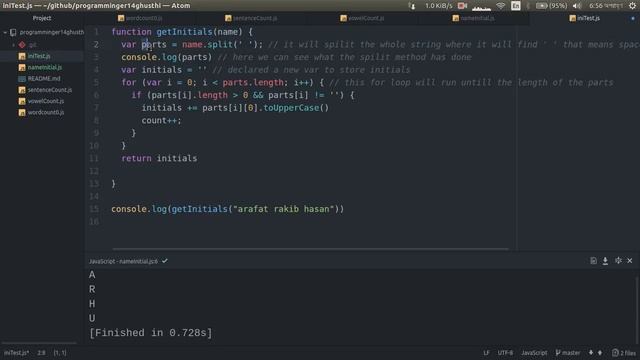Save script output with the download icon

pyautogui.click(x=605, y=261)
